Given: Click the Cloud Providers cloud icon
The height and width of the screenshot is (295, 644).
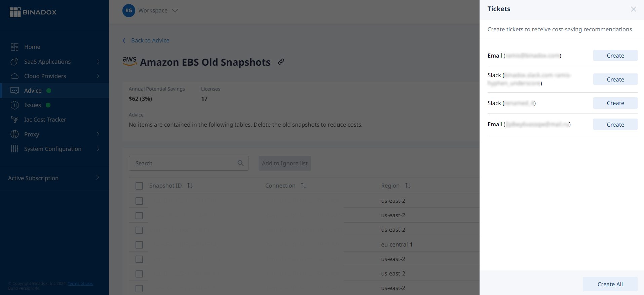Looking at the screenshot, I should coord(14,76).
